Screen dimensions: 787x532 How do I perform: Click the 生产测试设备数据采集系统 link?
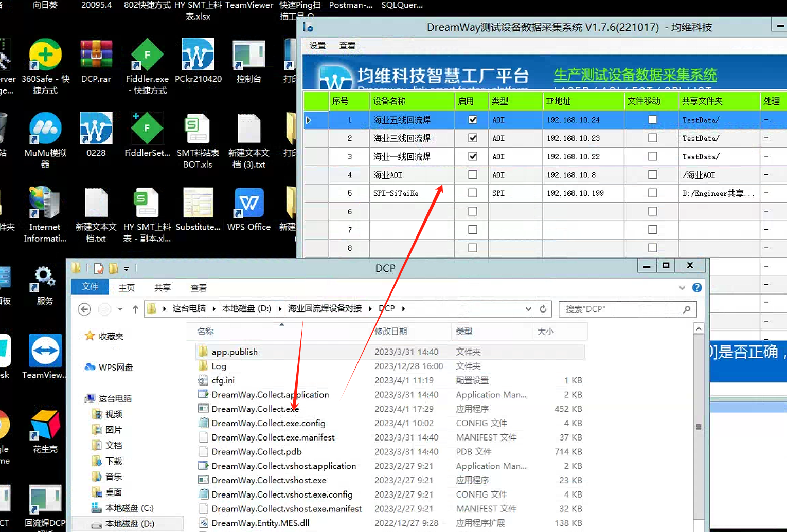(635, 75)
